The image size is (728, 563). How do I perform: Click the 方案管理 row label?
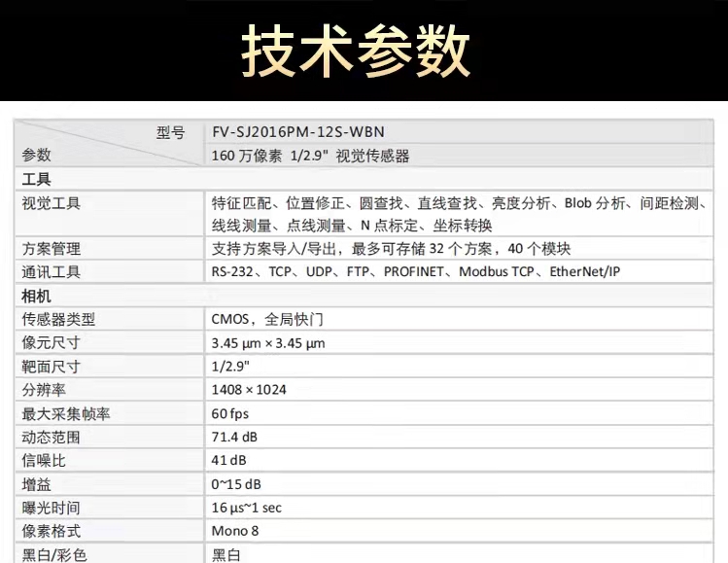52,249
